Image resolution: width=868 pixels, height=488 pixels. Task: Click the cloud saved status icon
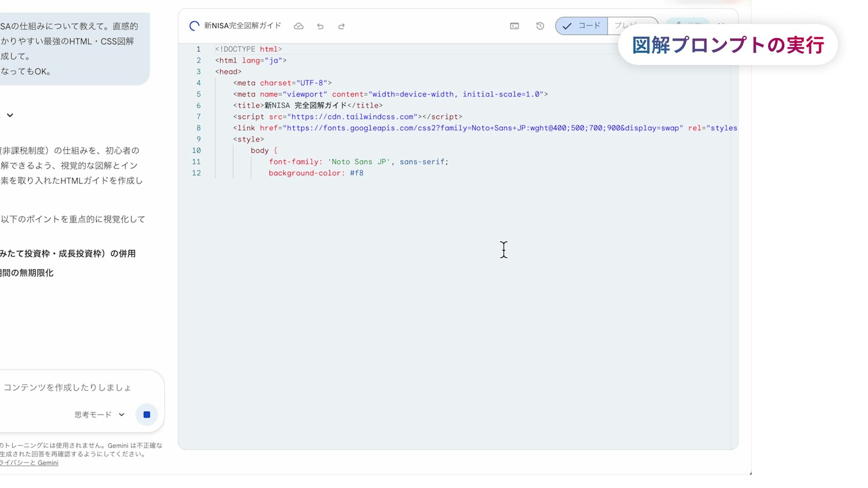(299, 26)
